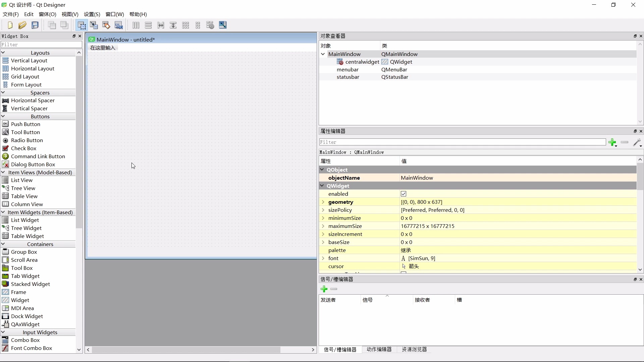This screenshot has width=644, height=362.
Task: Click the right arrow of horizontal scrollbar
Action: click(x=313, y=350)
